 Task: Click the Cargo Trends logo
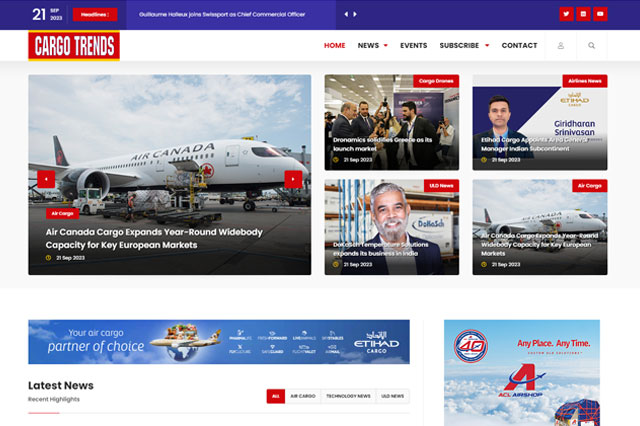tap(74, 46)
